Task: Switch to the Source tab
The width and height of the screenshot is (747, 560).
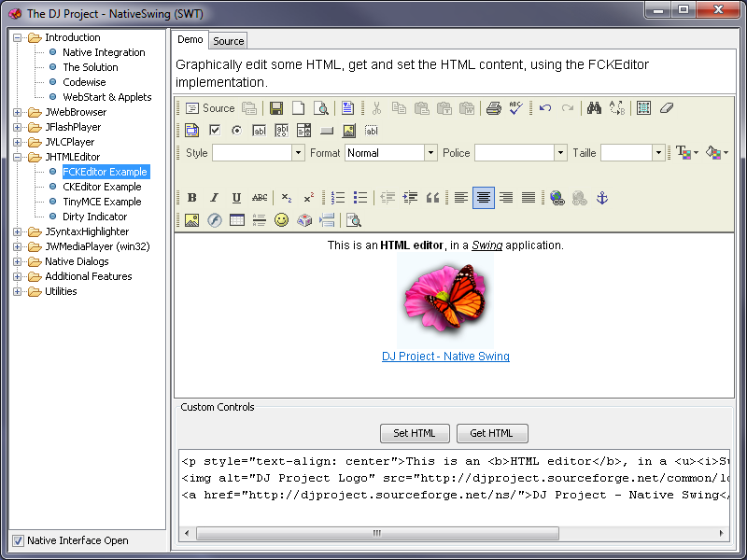Action: [x=228, y=41]
